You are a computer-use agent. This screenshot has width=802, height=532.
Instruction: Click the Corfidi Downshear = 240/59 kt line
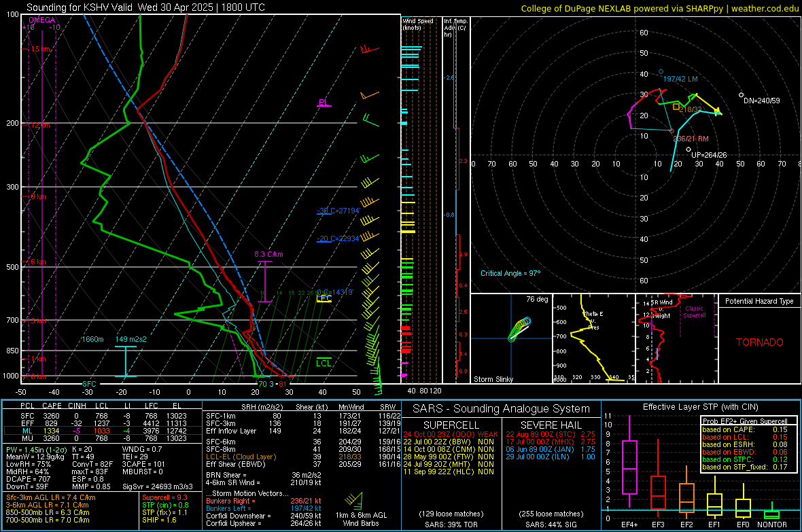[264, 516]
